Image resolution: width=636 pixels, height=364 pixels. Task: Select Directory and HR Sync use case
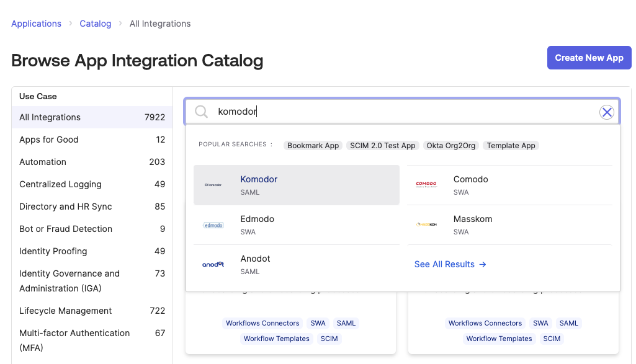[92, 206]
